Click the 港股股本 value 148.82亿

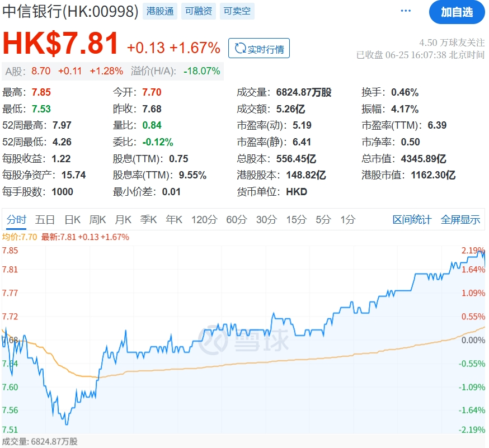306,175
